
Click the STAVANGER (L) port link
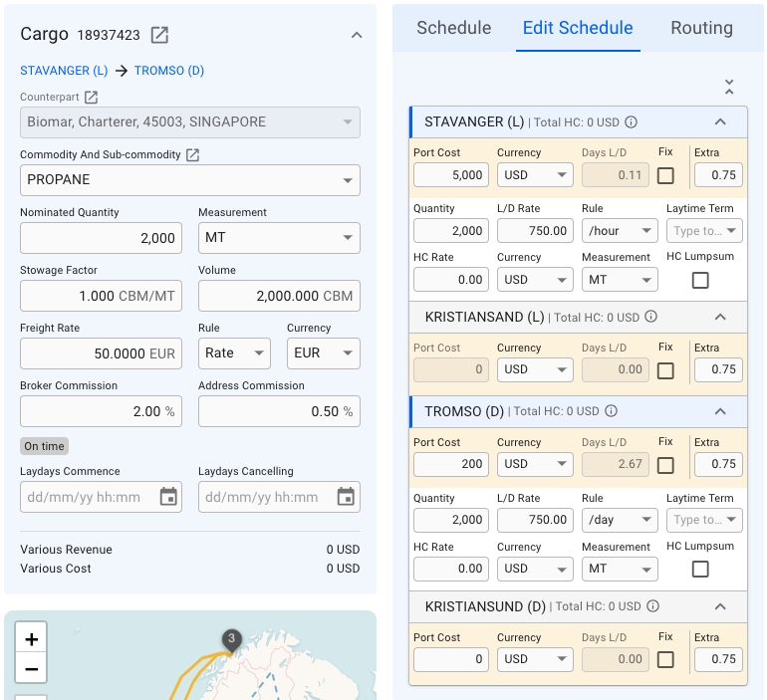(x=64, y=71)
